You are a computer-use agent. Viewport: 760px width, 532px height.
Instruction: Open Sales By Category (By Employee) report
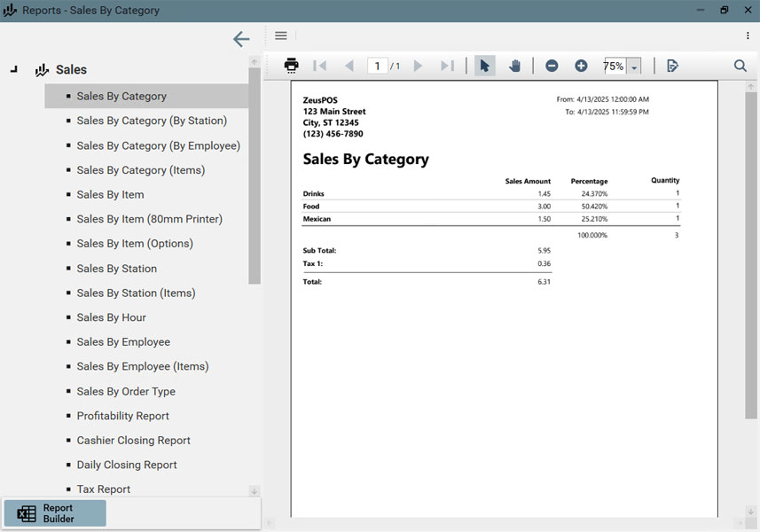point(159,145)
